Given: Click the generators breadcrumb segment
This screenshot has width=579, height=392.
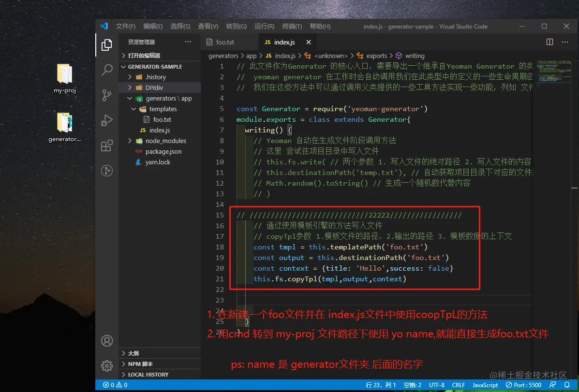Looking at the screenshot, I should (223, 56).
